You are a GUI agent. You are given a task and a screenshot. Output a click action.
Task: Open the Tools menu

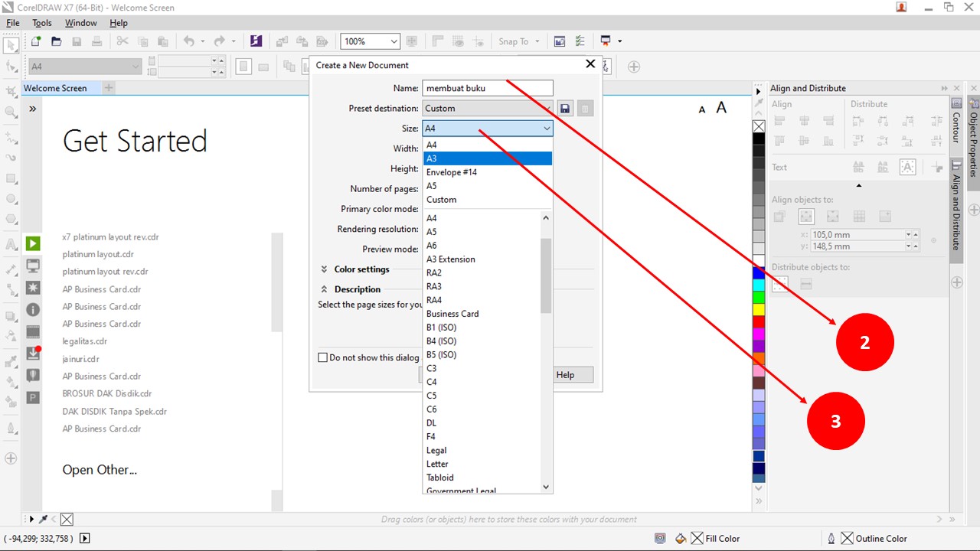point(42,23)
